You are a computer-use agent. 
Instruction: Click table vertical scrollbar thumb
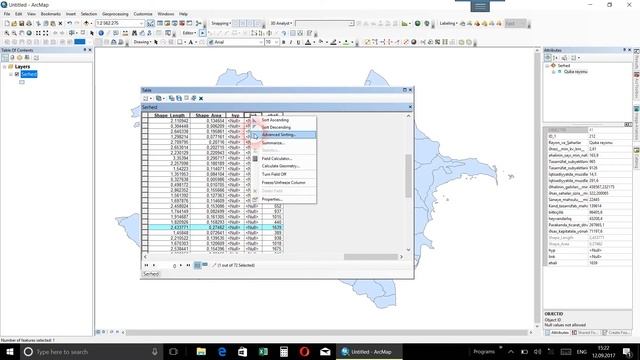[408, 176]
